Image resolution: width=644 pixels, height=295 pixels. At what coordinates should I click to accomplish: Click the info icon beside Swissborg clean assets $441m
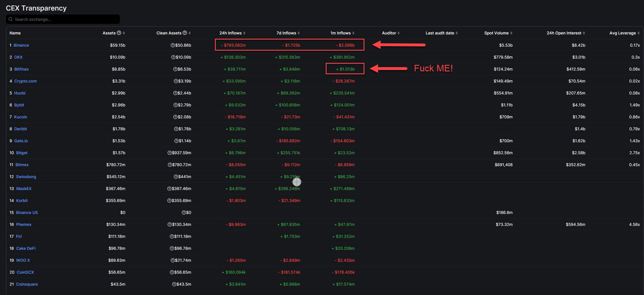coord(176,177)
